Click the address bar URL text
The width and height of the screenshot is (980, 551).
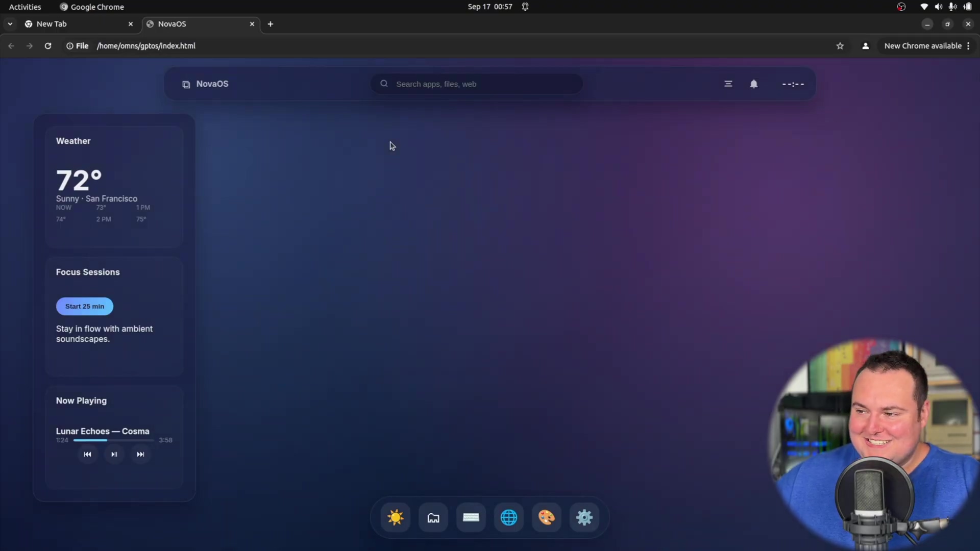point(146,46)
